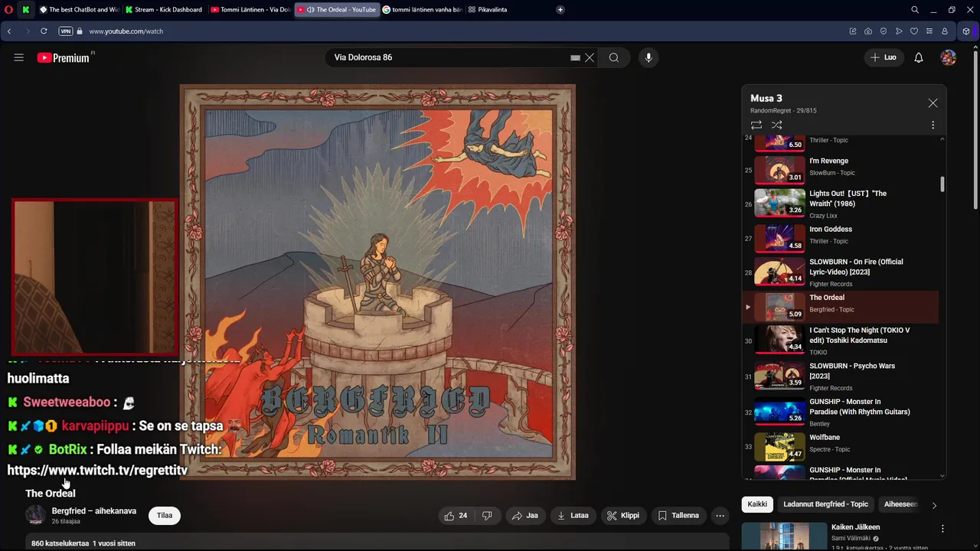Screen dimensions: 980x551
Task: Close the Musa 3 playlist panel
Action: click(933, 103)
